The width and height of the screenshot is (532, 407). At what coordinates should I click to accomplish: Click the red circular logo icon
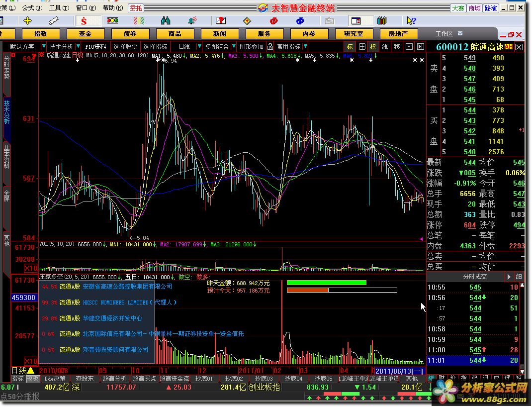(x=273, y=21)
